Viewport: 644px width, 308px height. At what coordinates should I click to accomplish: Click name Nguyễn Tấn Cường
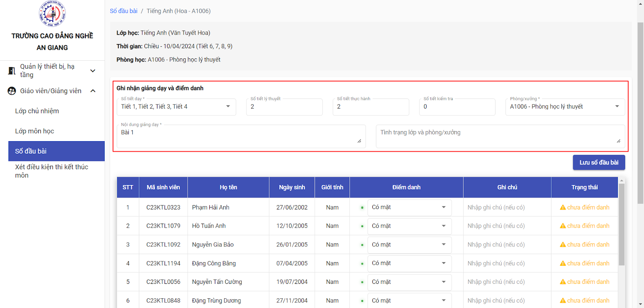pos(217,282)
